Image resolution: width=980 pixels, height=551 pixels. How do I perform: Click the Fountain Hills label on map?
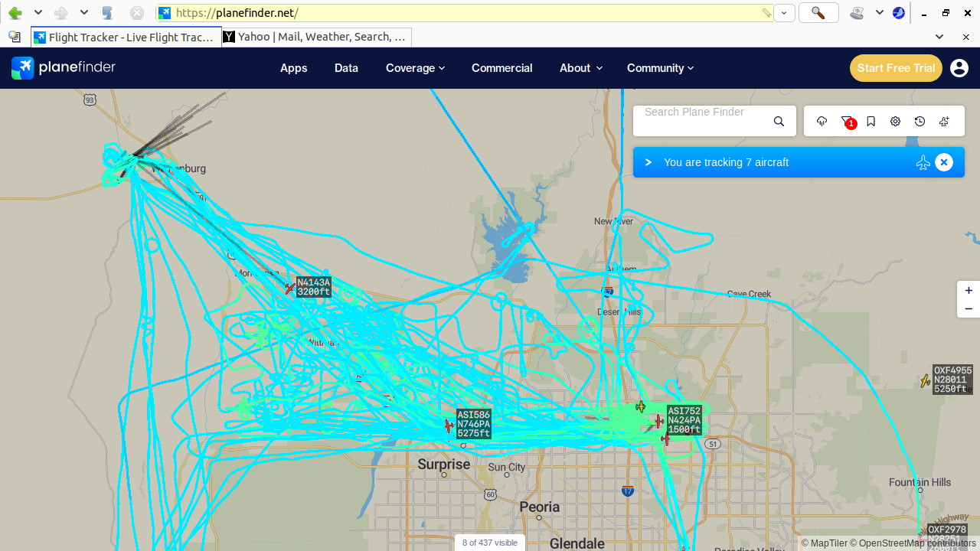pos(920,482)
